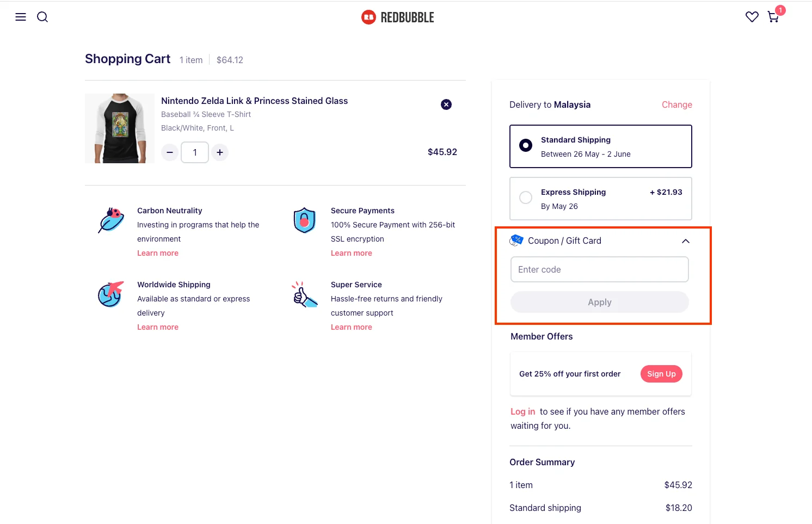Click the Order Summary heading
This screenshot has height=524, width=812.
point(542,462)
